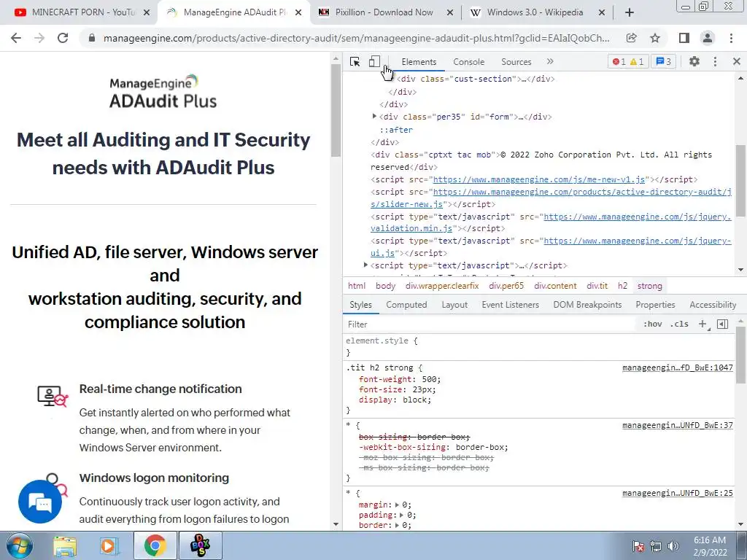
Task: Open the live chat bubble button
Action: (40, 502)
